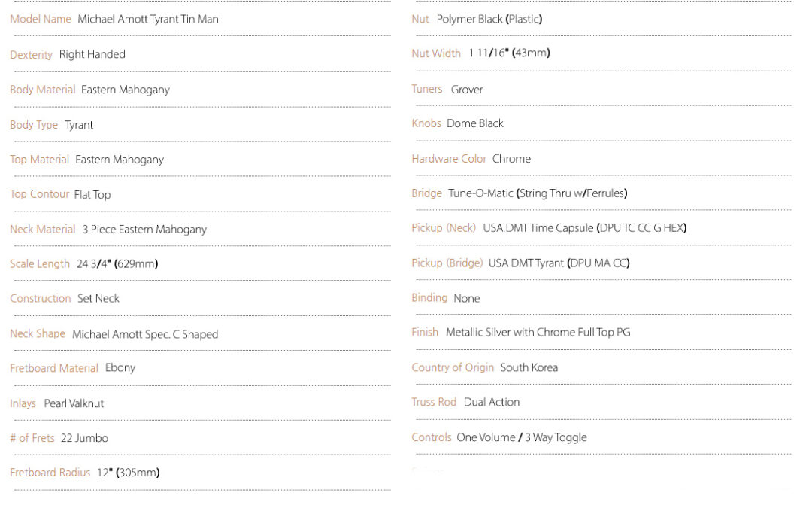812x508 pixels.
Task: Click the Hardware Color label
Action: pos(449,159)
